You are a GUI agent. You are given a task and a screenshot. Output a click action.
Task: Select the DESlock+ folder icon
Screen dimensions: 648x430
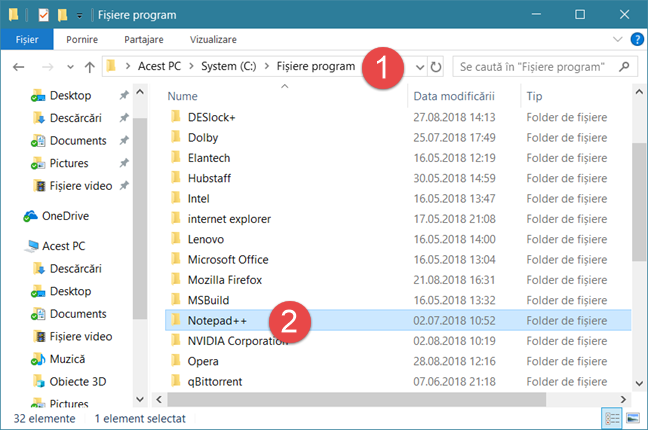pos(176,116)
